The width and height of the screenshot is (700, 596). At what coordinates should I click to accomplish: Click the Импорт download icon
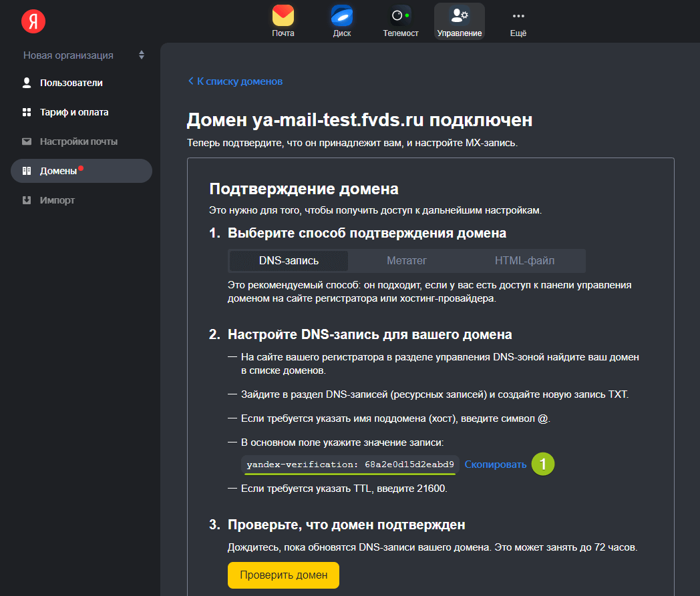point(27,200)
